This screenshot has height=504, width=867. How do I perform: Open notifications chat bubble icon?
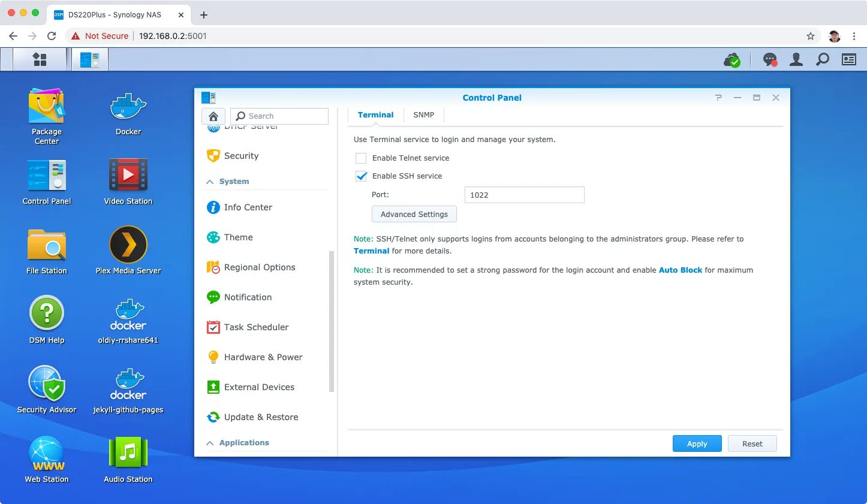tap(770, 59)
